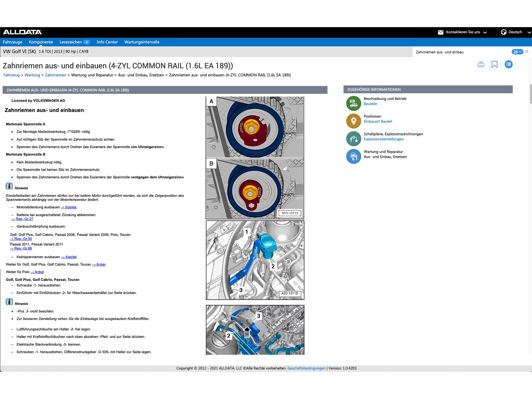Click the Wartung breadcrumb link
The height and width of the screenshot is (399, 532).
click(32, 75)
